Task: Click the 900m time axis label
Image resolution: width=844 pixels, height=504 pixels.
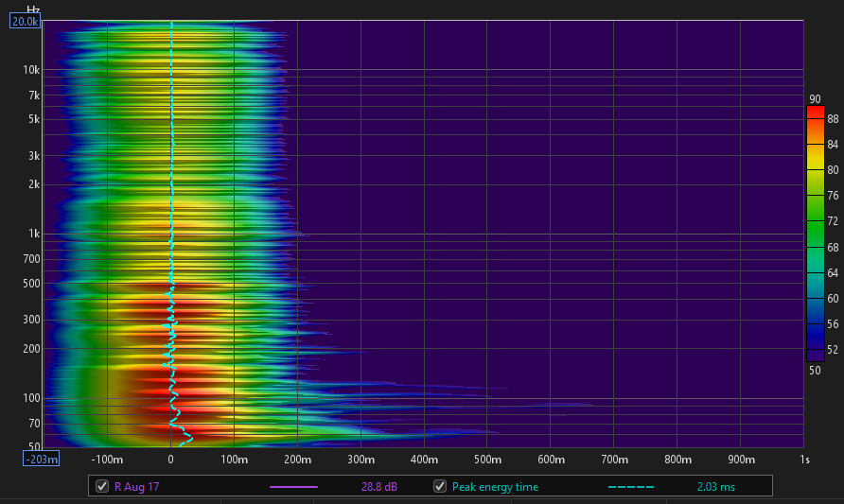Action: 741,460
